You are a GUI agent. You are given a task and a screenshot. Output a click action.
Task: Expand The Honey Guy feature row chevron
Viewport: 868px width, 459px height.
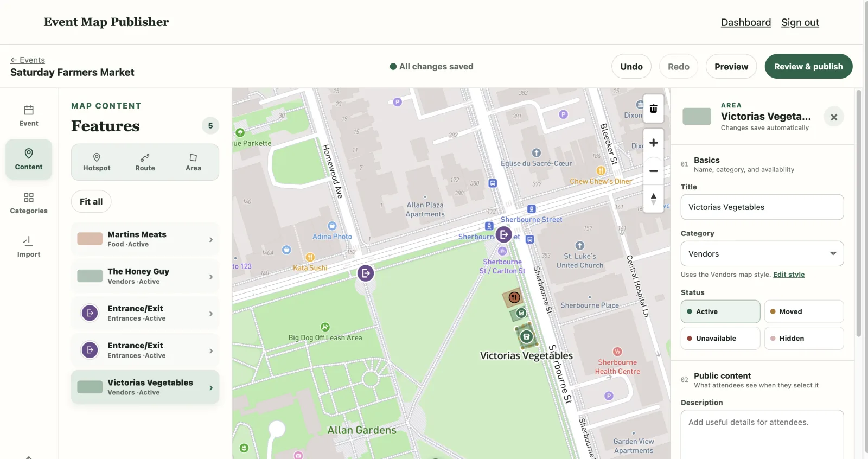211,277
